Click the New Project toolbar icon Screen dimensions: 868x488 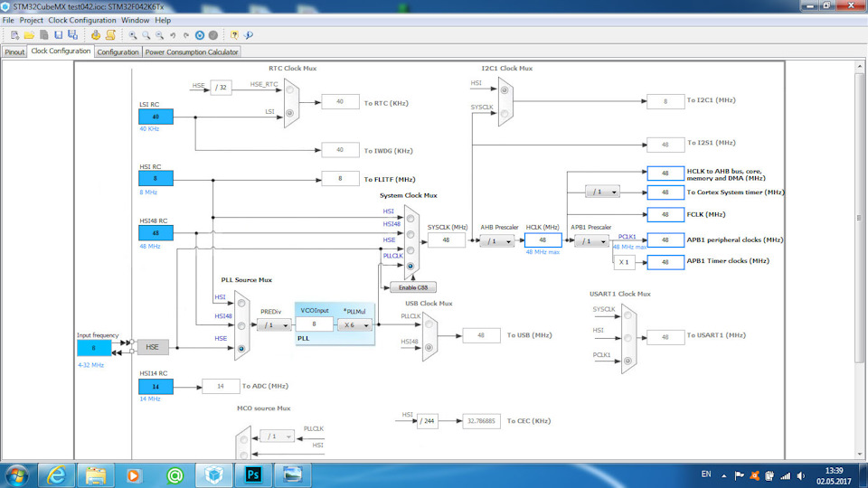point(14,35)
